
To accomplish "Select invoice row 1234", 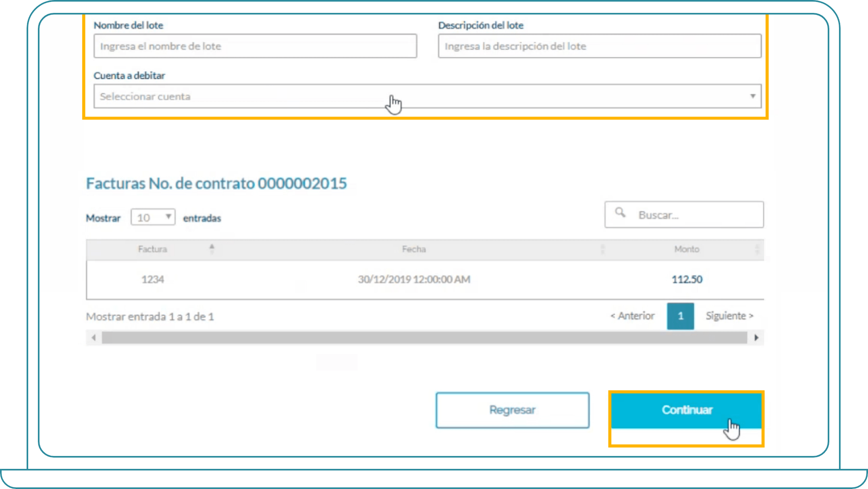I will [x=153, y=280].
